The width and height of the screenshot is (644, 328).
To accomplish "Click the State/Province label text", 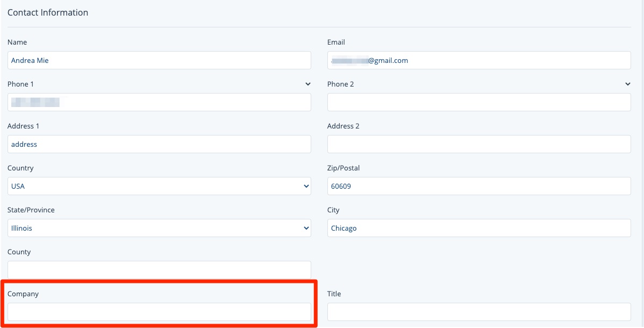I will (31, 210).
